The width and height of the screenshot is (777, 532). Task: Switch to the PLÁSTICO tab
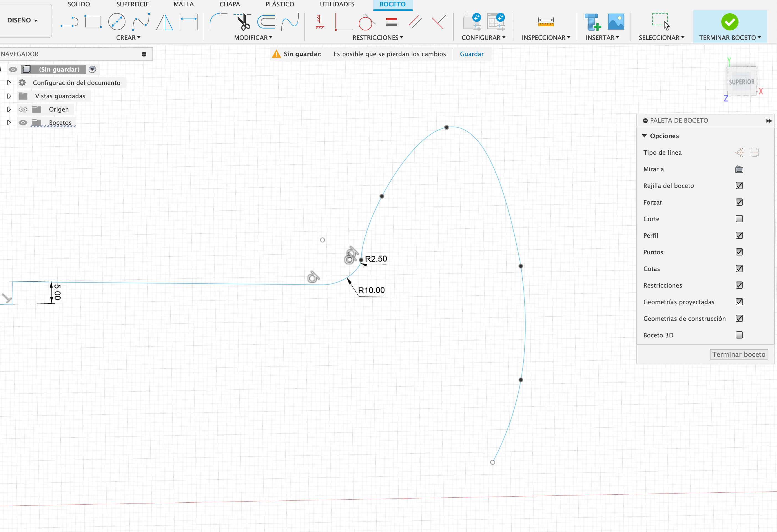tap(279, 4)
